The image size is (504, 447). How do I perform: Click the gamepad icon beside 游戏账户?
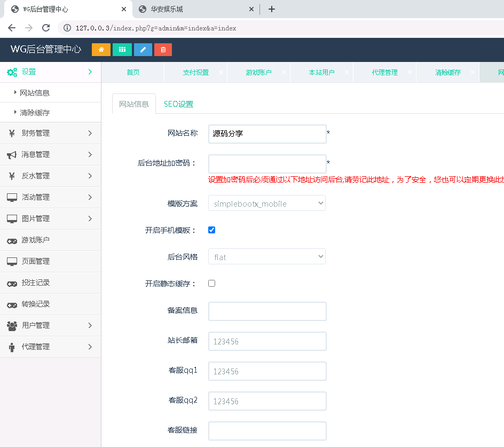coord(12,241)
